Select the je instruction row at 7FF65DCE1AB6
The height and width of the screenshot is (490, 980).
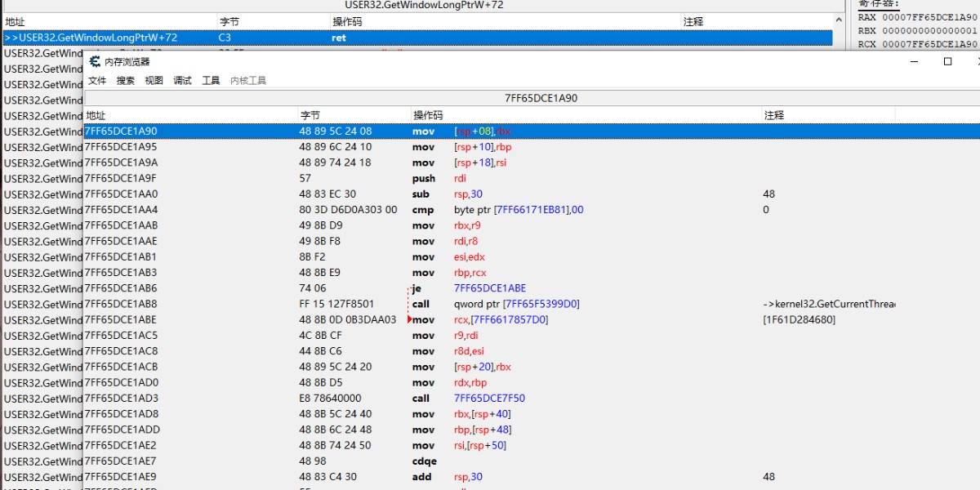point(532,288)
